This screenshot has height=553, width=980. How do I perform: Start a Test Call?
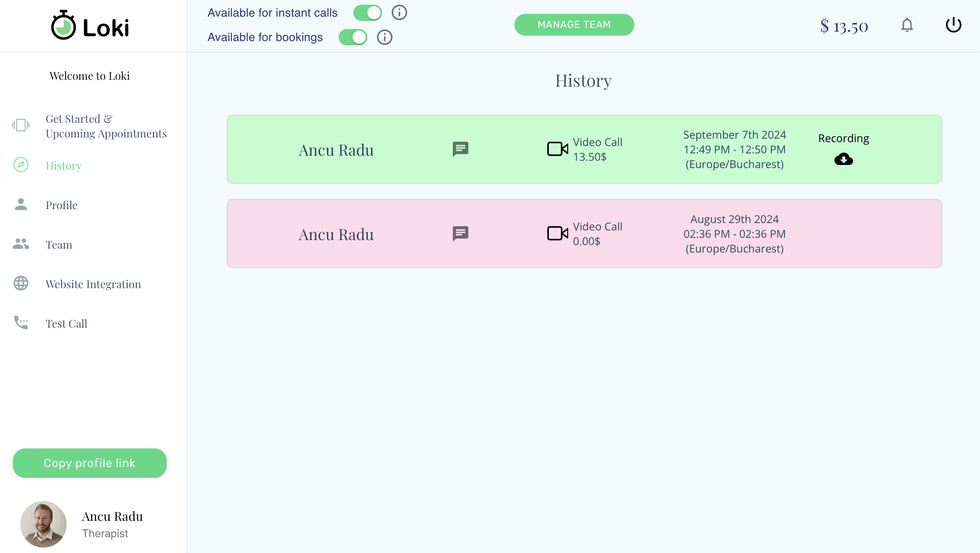pos(66,324)
